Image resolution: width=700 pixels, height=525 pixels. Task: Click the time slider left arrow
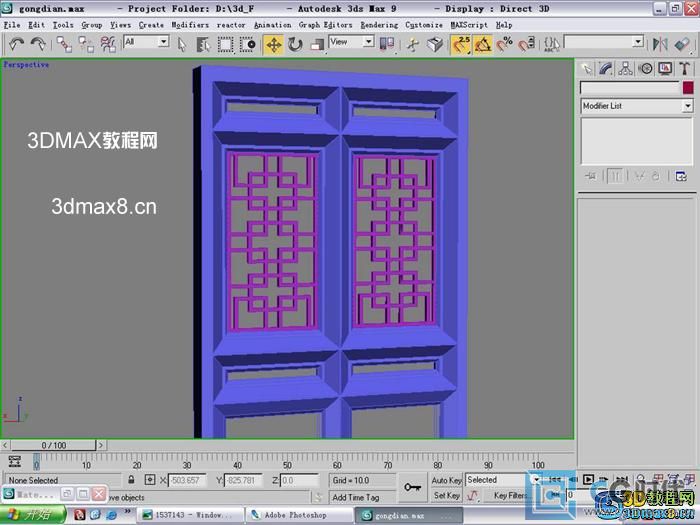click(5, 445)
